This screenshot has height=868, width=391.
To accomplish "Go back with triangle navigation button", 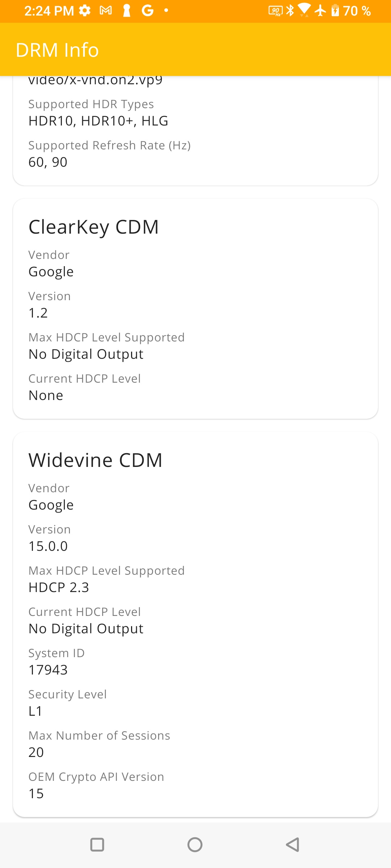I will point(293,845).
